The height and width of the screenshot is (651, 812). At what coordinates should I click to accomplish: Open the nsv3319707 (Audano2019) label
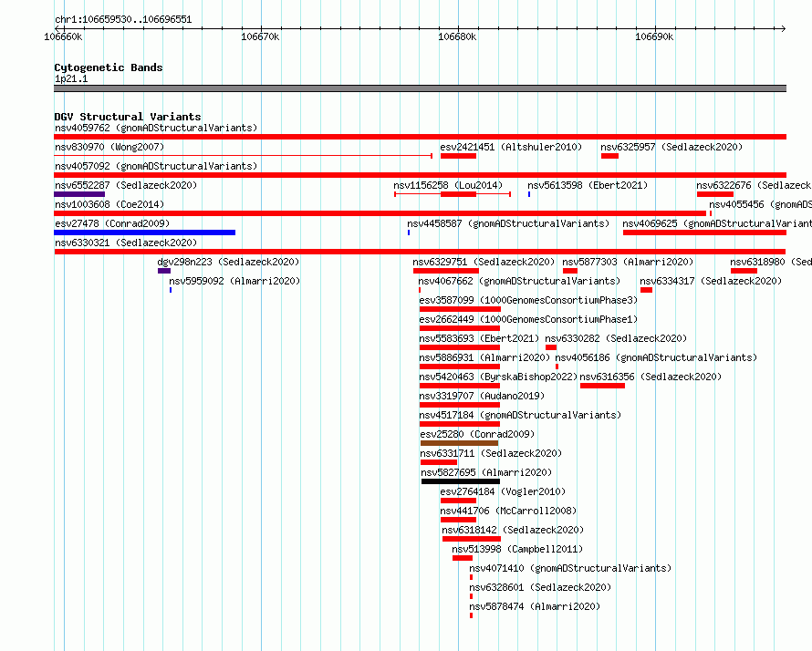pos(482,396)
